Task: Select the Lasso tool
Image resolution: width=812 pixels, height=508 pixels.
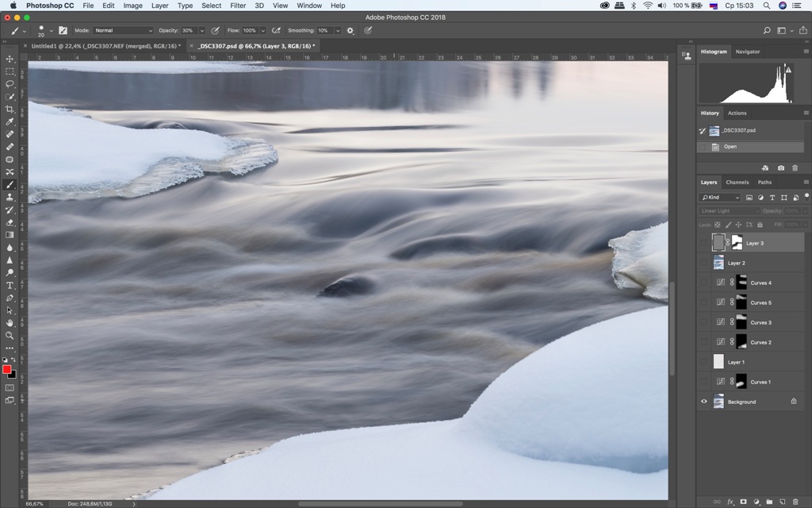Action: point(10,84)
